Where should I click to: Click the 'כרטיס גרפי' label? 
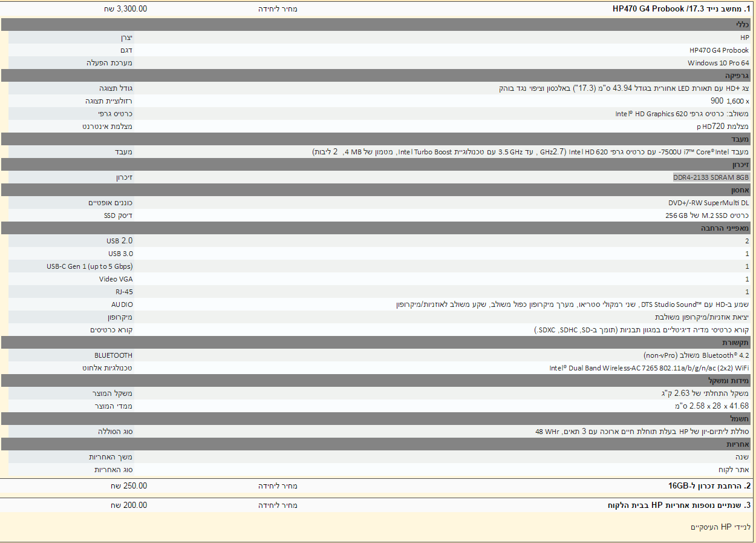[x=116, y=113]
